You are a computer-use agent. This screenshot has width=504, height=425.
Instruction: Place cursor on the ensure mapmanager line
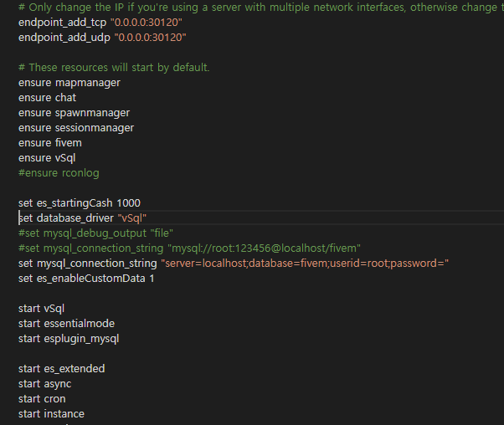point(69,83)
